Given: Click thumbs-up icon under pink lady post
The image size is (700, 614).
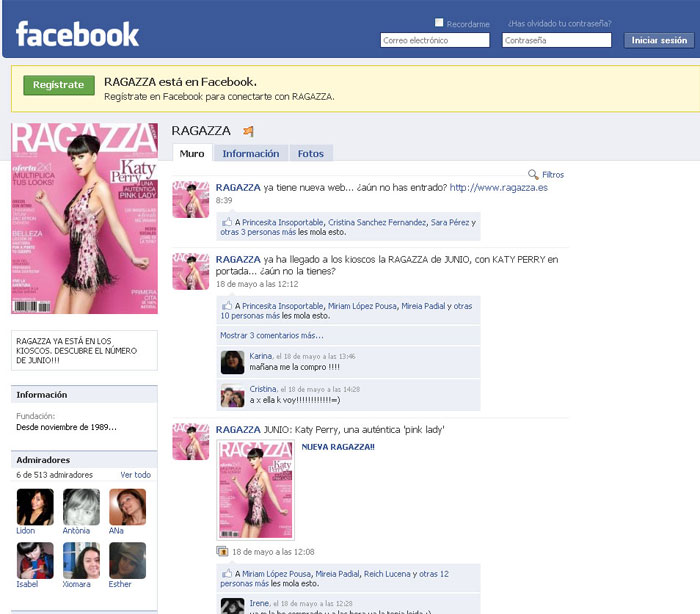Looking at the screenshot, I should [x=227, y=573].
